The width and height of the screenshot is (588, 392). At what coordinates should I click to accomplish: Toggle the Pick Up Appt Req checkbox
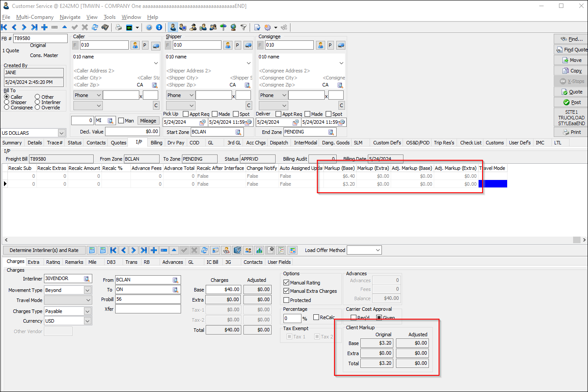coord(185,114)
